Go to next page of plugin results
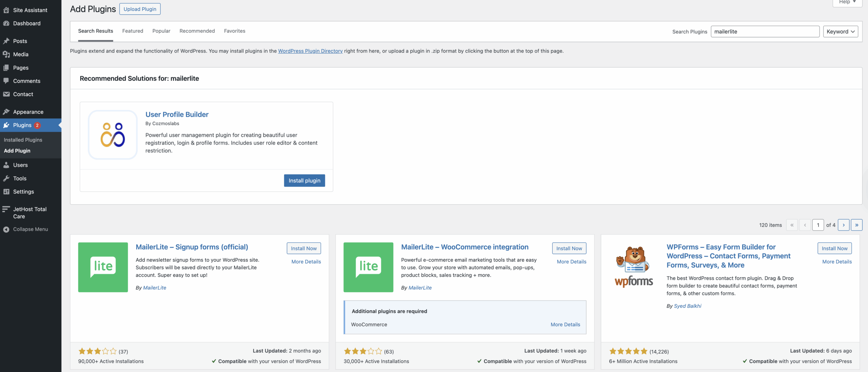Image resolution: width=868 pixels, height=372 pixels. [x=843, y=225]
